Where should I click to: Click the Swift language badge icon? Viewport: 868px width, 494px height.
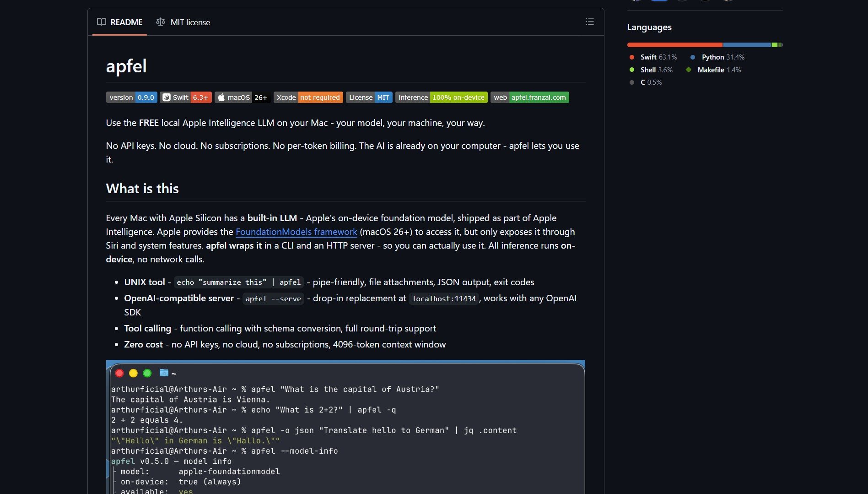point(167,97)
